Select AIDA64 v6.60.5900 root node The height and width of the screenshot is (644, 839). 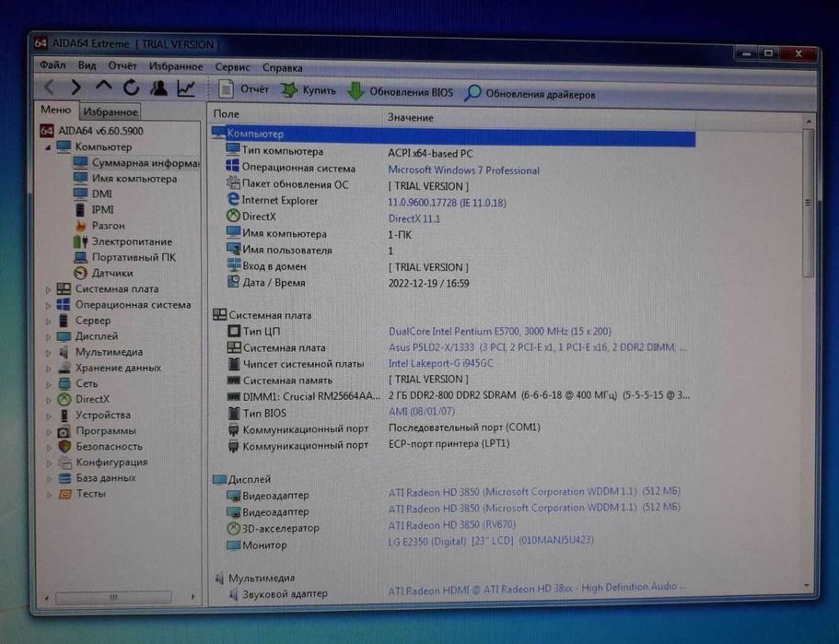tap(92, 131)
